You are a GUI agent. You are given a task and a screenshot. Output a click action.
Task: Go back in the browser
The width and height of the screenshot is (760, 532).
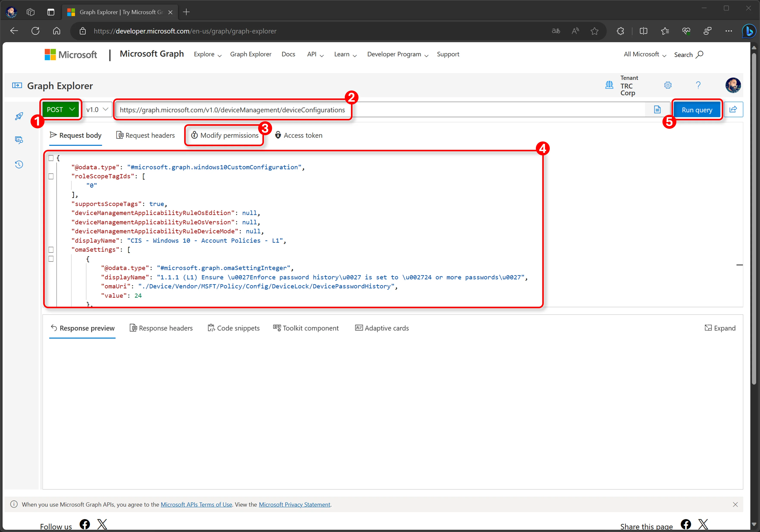(x=14, y=31)
